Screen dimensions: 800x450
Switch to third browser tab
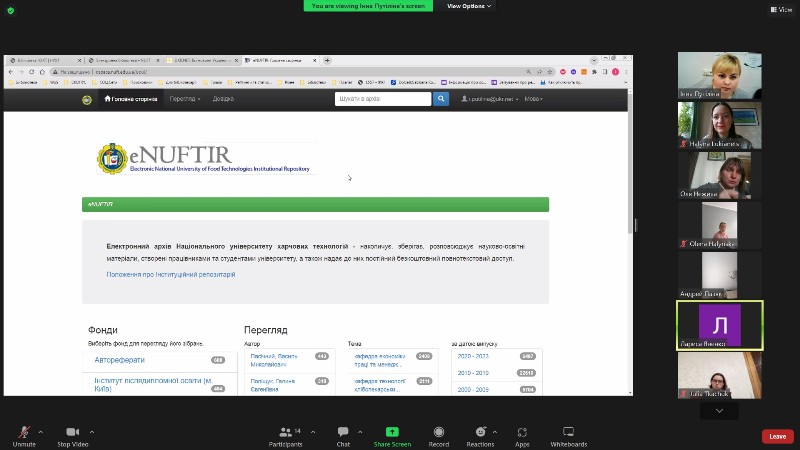coord(202,60)
